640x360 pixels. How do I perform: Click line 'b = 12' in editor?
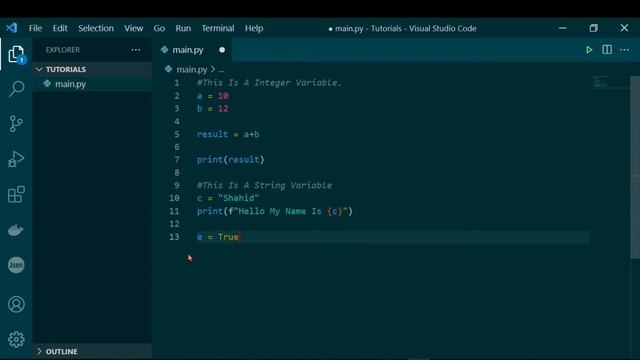213,109
